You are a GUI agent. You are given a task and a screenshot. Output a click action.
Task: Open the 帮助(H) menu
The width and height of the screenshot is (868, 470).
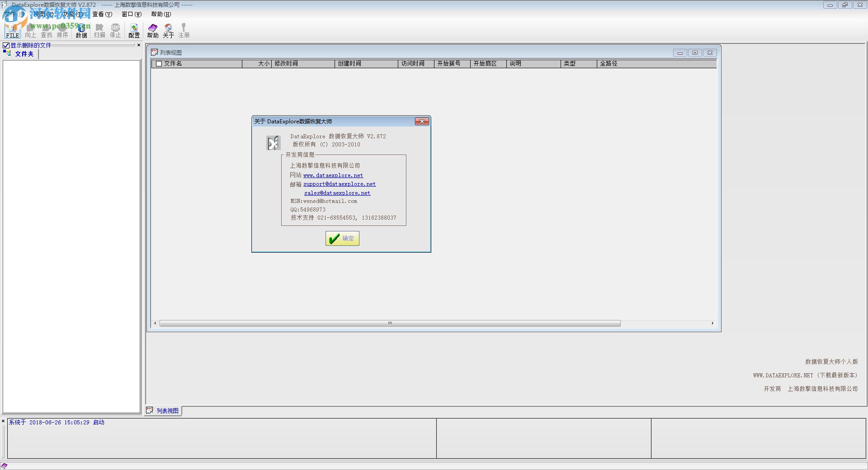[x=161, y=14]
